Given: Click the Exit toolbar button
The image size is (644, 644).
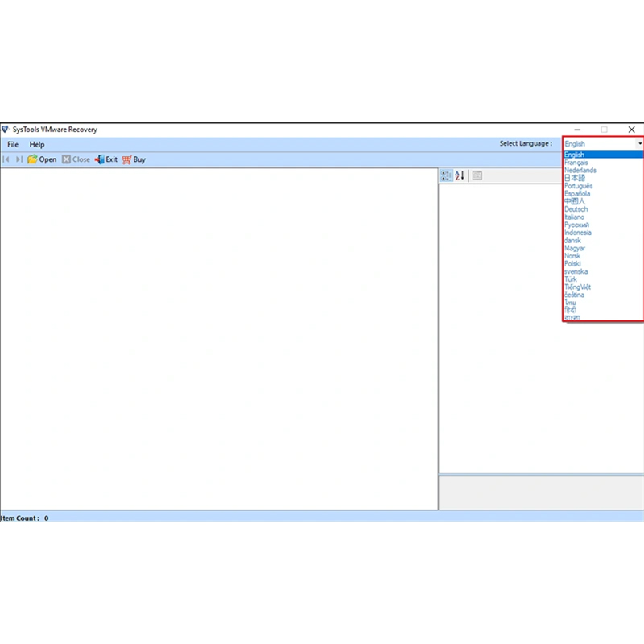Looking at the screenshot, I should pyautogui.click(x=106, y=159).
